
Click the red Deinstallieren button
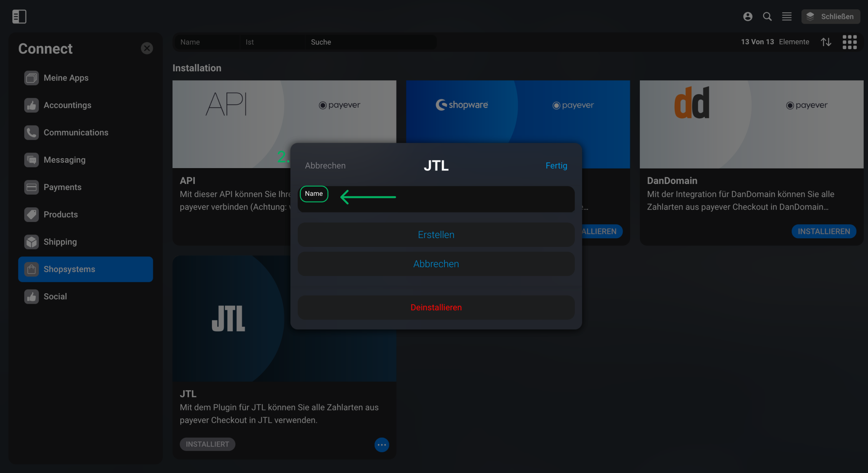coord(436,307)
